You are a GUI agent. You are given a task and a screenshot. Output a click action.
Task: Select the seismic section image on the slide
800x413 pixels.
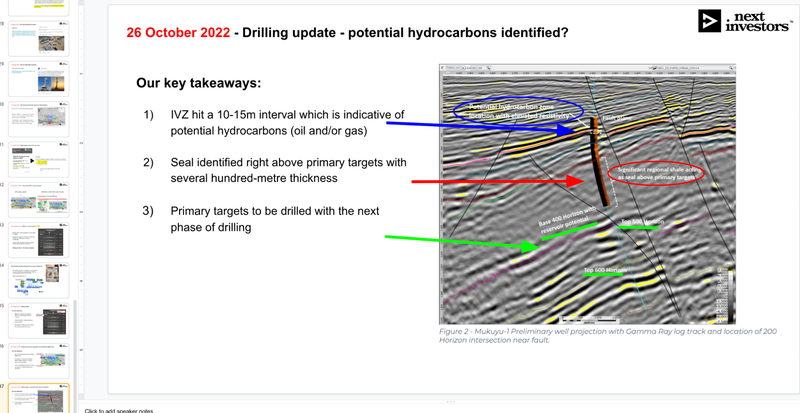[587, 194]
